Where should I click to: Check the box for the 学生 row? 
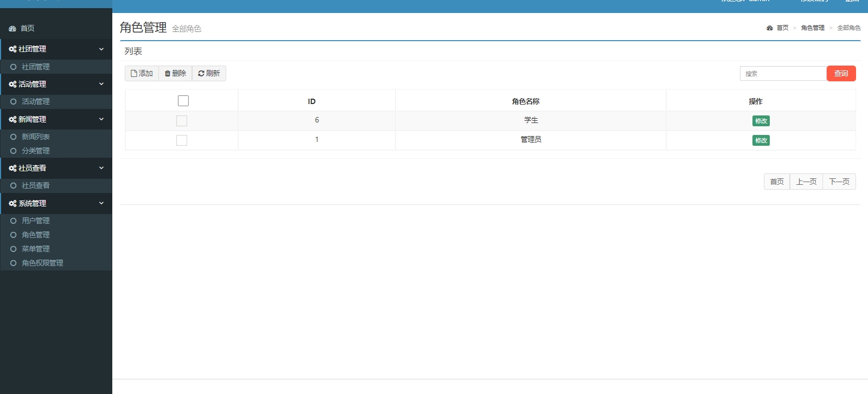coord(182,121)
